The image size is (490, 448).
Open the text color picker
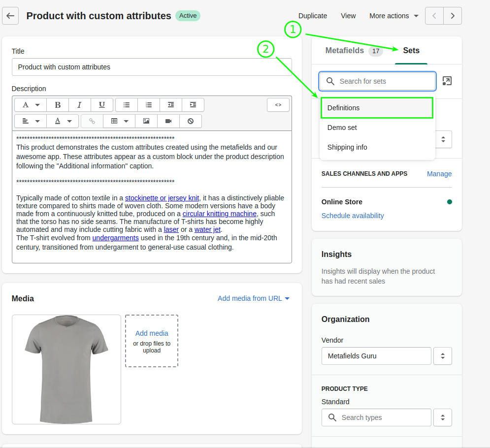coord(63,121)
